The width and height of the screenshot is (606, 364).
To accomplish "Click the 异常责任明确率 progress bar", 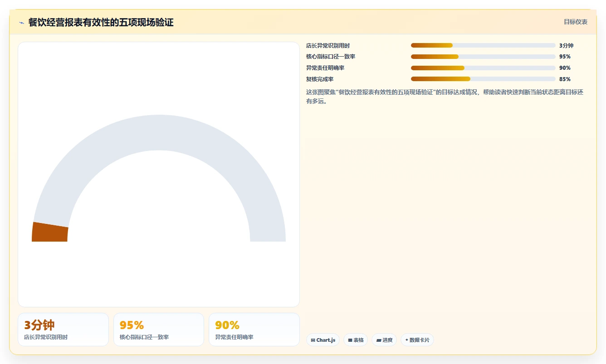I will click(483, 68).
